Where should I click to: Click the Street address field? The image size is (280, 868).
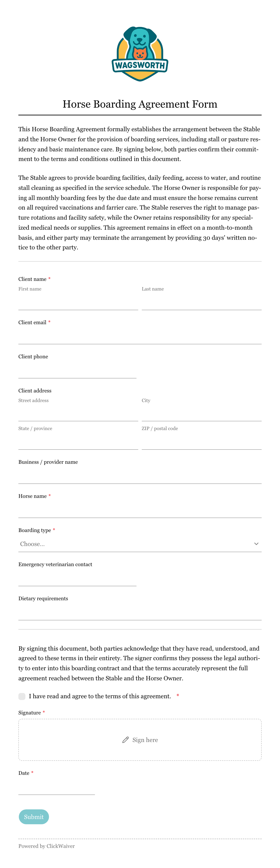click(x=78, y=413)
